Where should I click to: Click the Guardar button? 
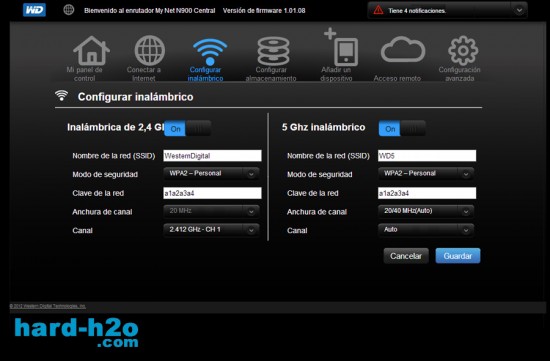pyautogui.click(x=458, y=256)
